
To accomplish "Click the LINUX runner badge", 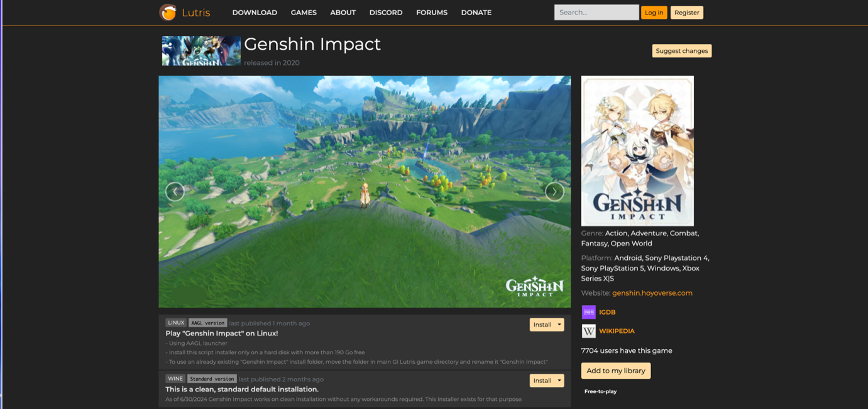I will coord(176,323).
